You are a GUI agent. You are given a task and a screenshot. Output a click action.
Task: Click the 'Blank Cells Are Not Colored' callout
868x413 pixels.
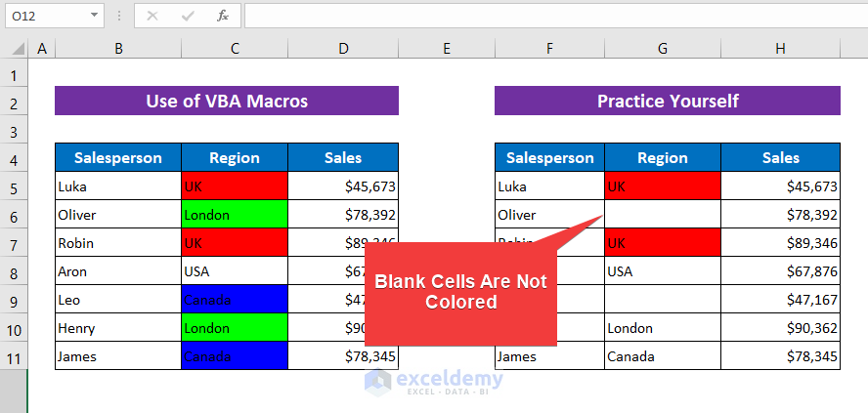(x=460, y=292)
